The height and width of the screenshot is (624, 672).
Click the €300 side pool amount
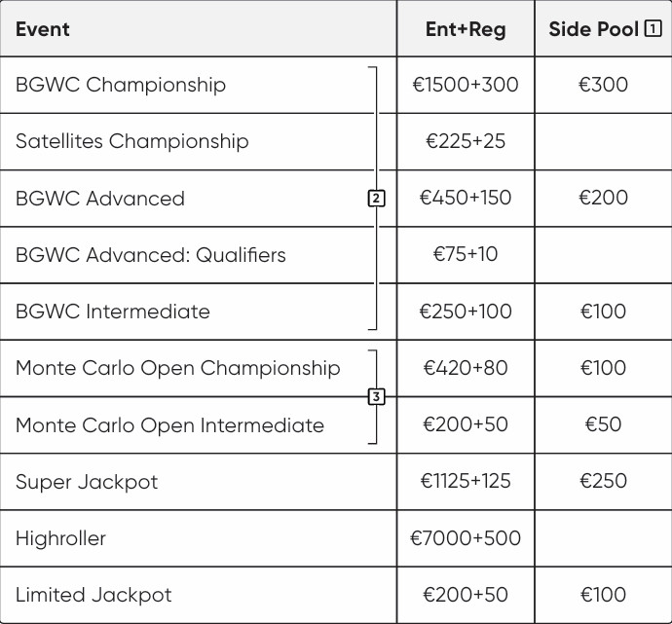pyautogui.click(x=604, y=85)
